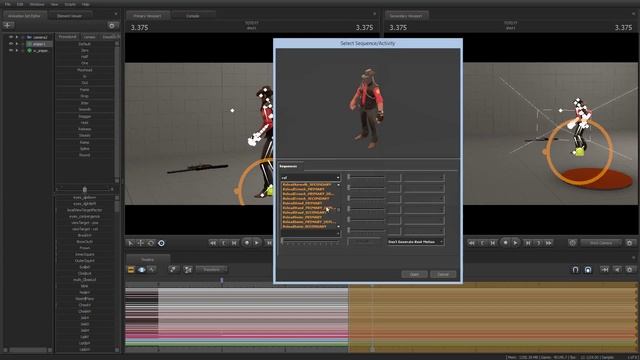This screenshot has height=360, width=640.
Task: Toggle record button in primary viewport
Action: tap(247, 243)
